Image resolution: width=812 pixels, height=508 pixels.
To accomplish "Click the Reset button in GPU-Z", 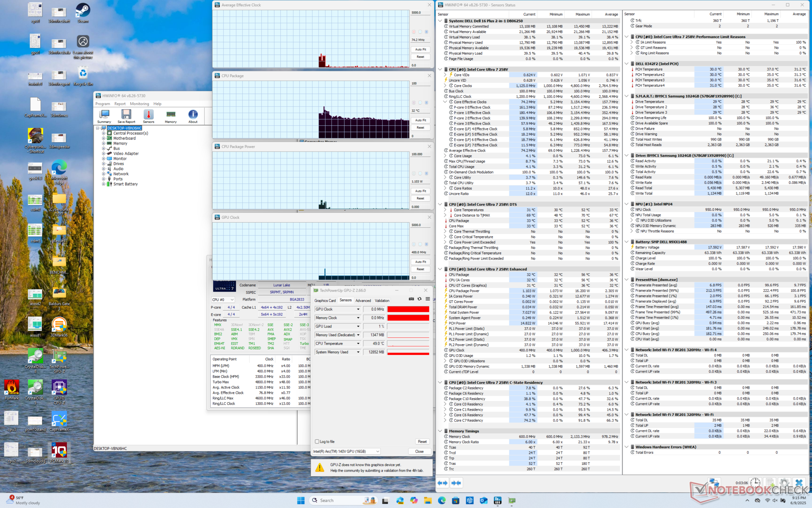I will click(x=422, y=442).
